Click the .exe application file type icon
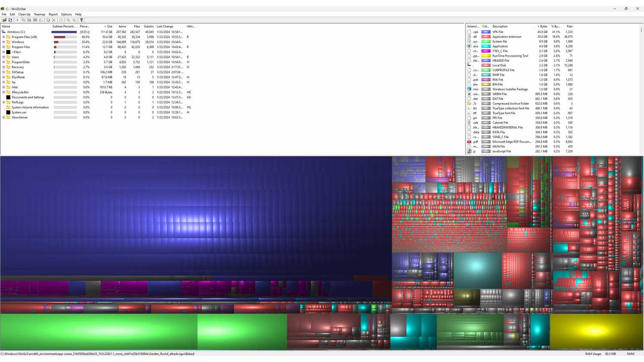This screenshot has height=362, width=644. 469,46
